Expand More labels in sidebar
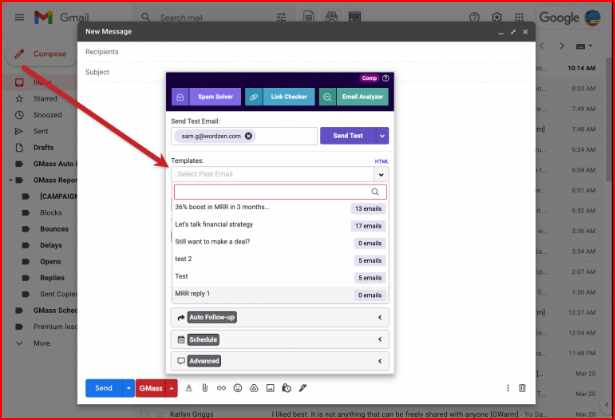This screenshot has width=615, height=420. pyautogui.click(x=42, y=344)
